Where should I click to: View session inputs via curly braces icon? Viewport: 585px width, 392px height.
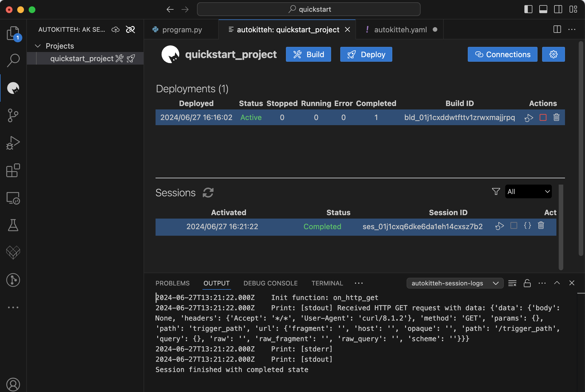point(528,226)
